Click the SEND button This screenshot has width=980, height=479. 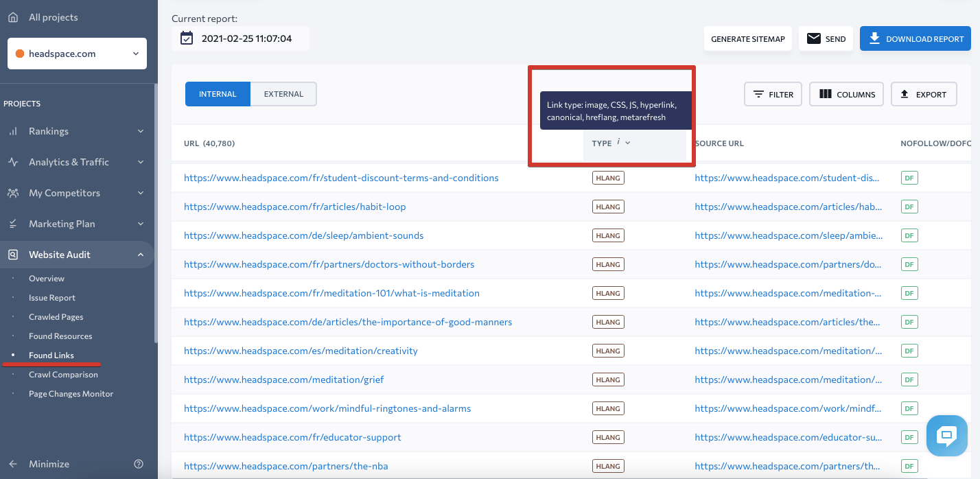(x=826, y=39)
